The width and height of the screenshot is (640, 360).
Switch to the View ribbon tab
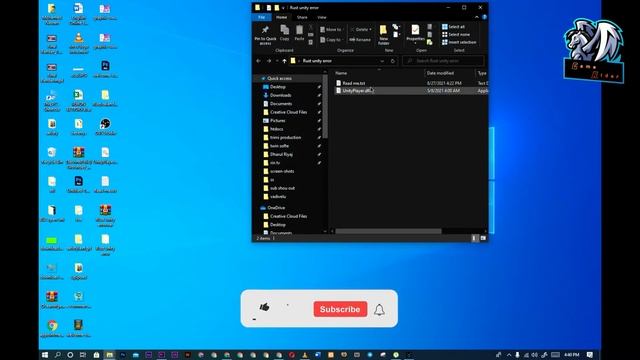322,17
